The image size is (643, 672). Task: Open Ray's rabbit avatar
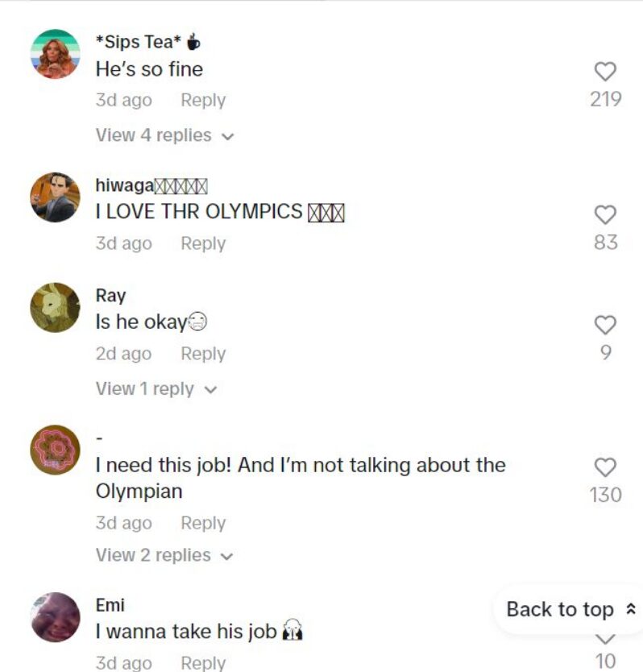click(55, 307)
